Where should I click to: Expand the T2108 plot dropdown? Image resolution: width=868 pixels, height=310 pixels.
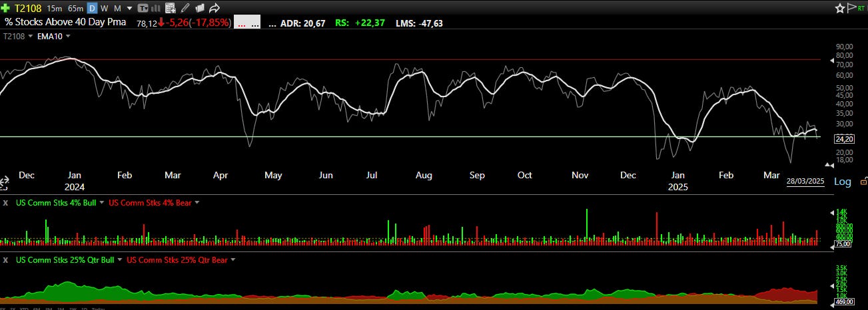tap(30, 36)
